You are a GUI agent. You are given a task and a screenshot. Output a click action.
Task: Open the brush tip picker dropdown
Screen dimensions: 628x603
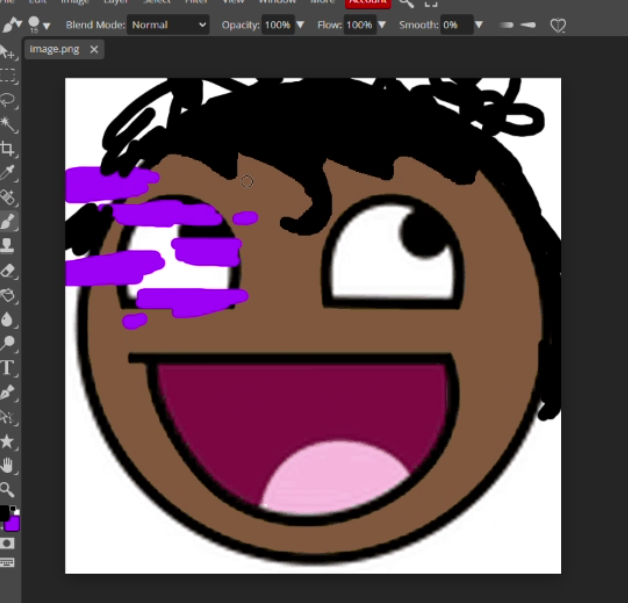[39, 25]
